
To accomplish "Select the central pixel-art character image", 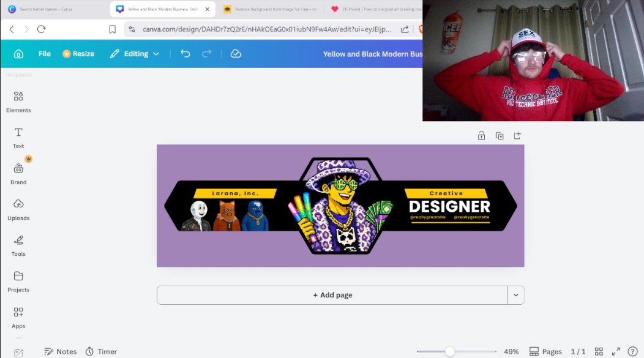I will point(340,205).
